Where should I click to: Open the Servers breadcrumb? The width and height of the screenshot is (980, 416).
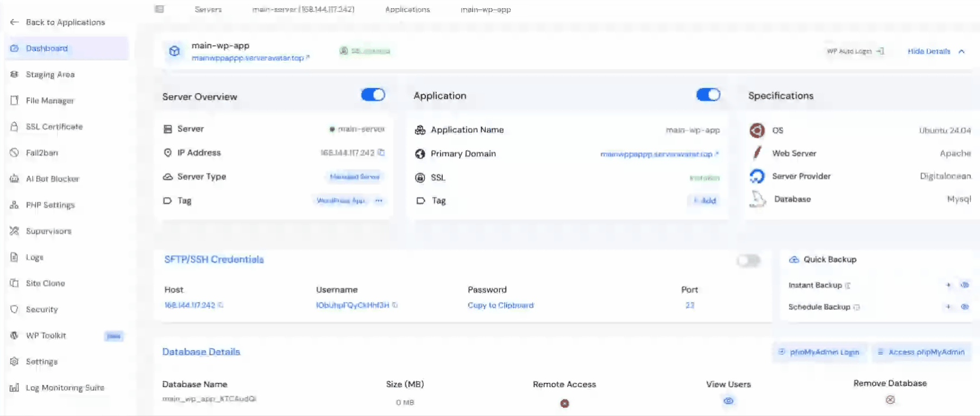pos(208,10)
